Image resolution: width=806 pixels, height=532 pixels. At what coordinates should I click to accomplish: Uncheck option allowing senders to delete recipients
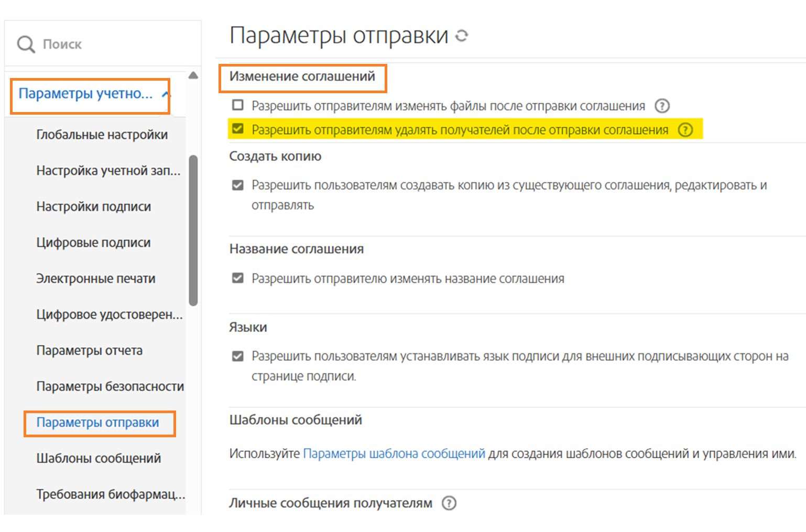(238, 129)
